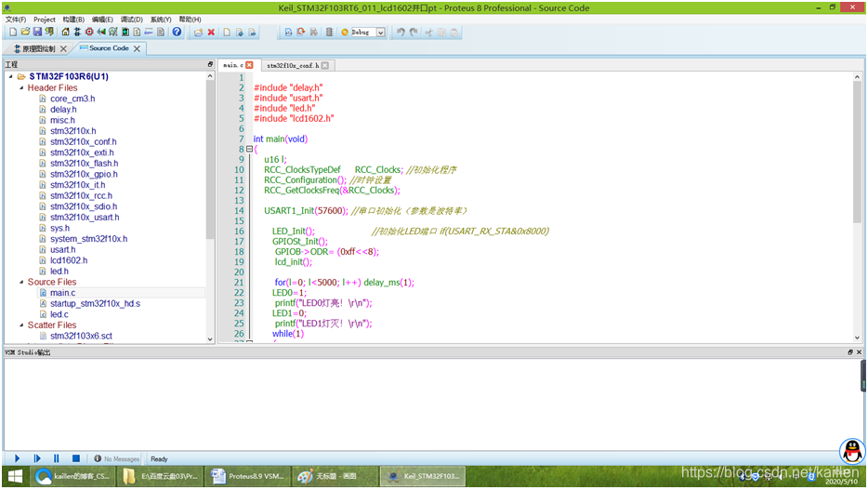The image size is (868, 490).
Task: Close the main.c editor tab
Action: click(x=249, y=65)
